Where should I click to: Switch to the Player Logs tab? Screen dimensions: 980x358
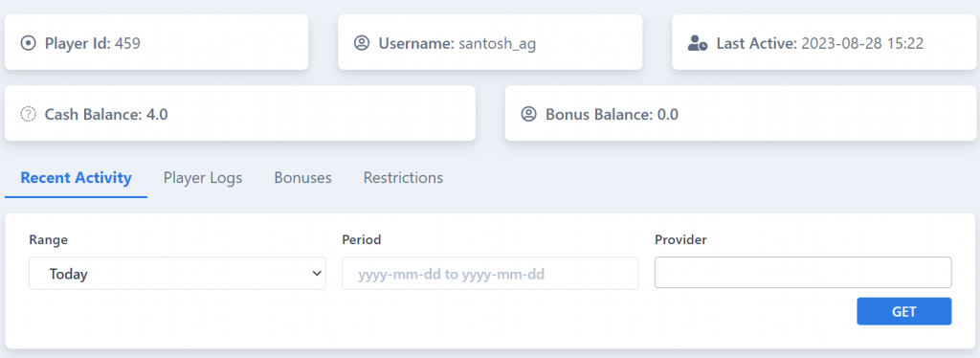pos(203,178)
